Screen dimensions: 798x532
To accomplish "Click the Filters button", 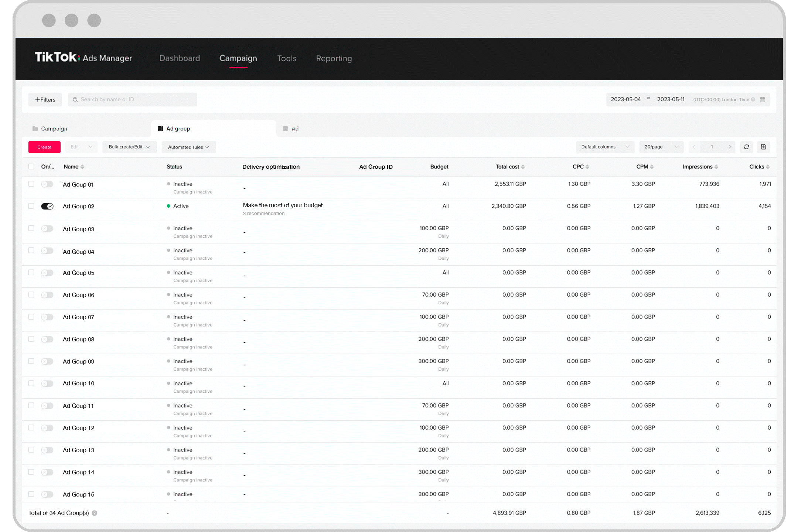I will 45,100.
